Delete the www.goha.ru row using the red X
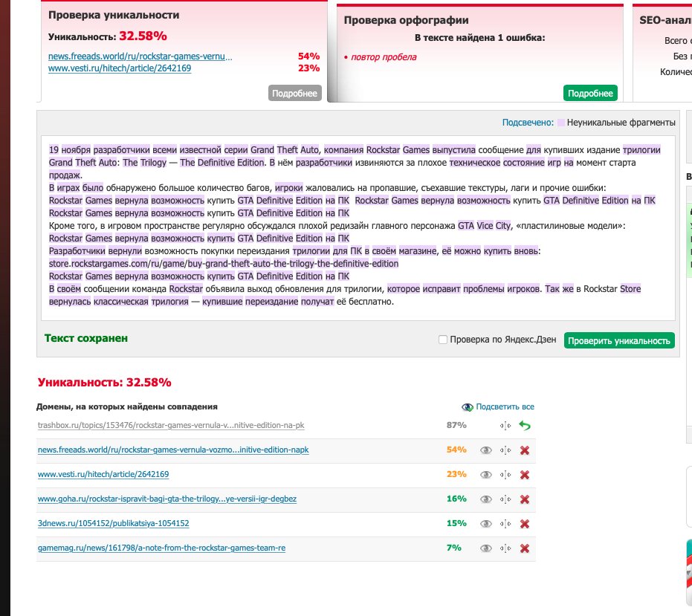This screenshot has width=692, height=616. tap(524, 499)
